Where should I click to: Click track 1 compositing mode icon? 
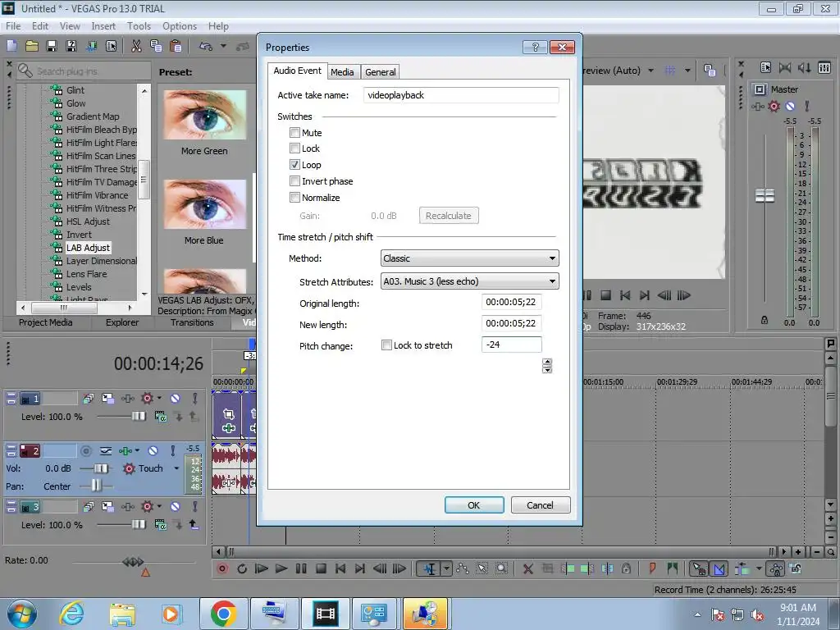160,416
